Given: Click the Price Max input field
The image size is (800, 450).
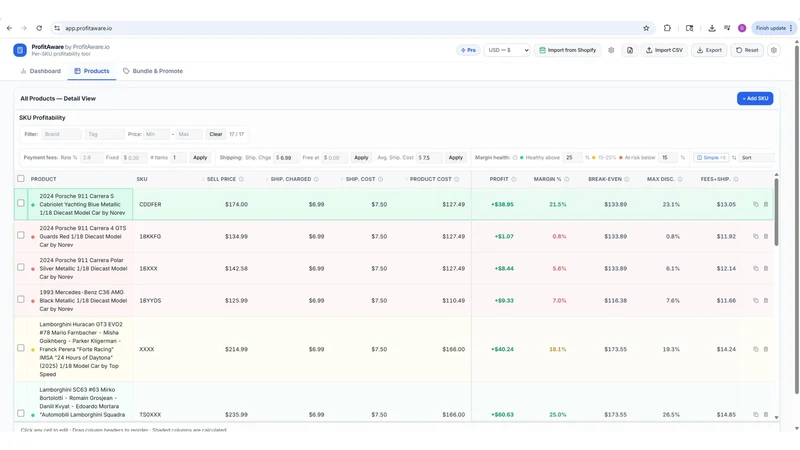Looking at the screenshot, I should [x=189, y=134].
